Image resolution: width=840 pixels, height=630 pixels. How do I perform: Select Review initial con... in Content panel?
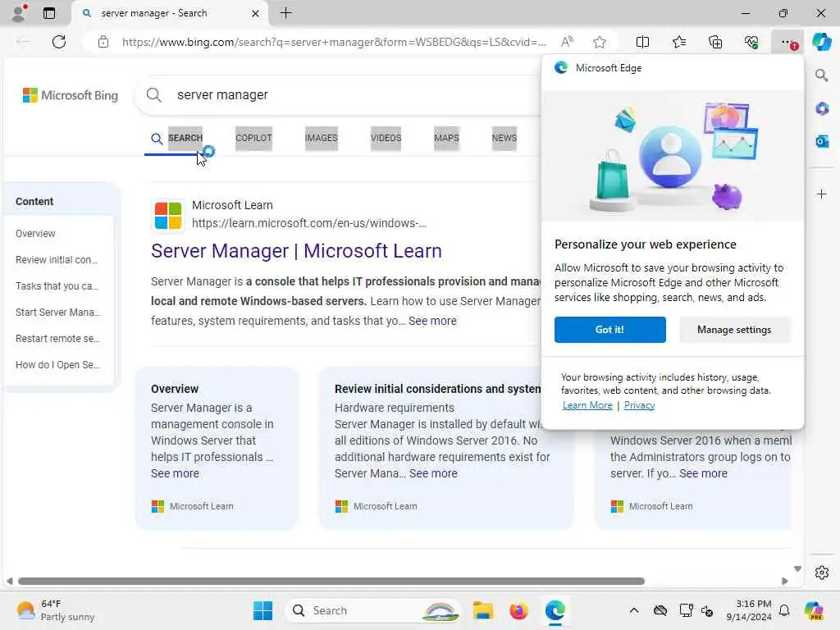point(57,260)
